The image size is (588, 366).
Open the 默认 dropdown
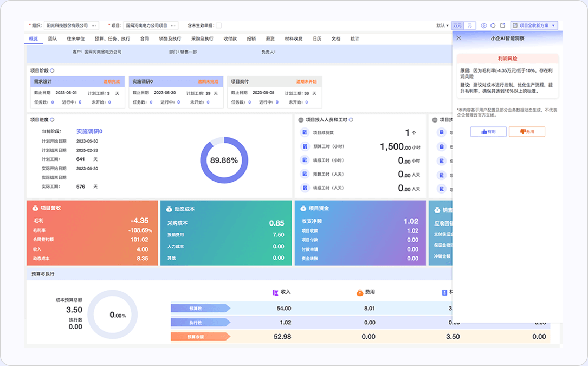coord(442,25)
